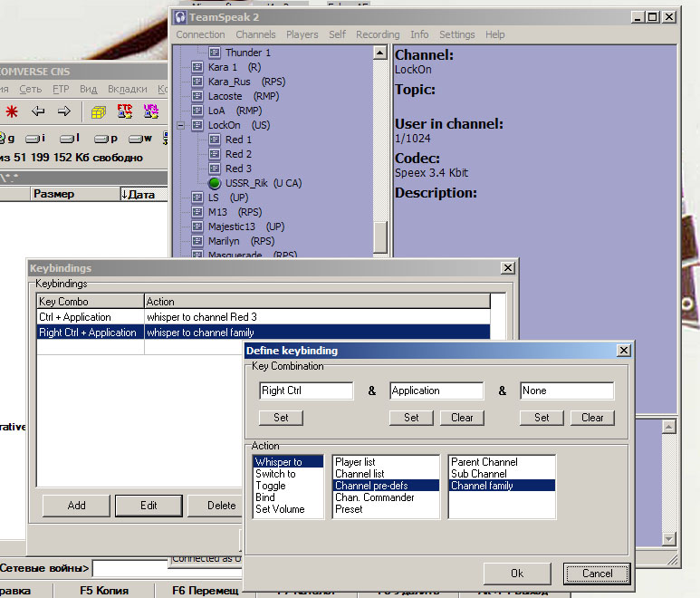Viewport: 700px width, 598px height.
Task: Click Clear next to Application's Set button
Action: click(462, 418)
